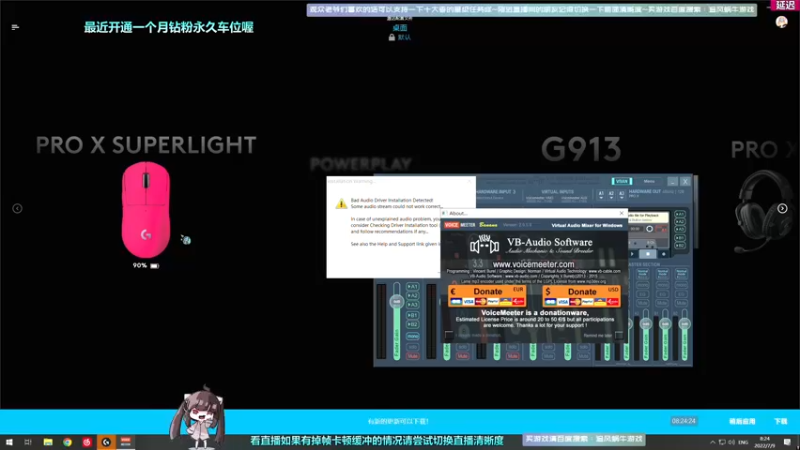Open the Voicemeeter Menu button
Viewport: 800px width, 450px height.
(649, 181)
